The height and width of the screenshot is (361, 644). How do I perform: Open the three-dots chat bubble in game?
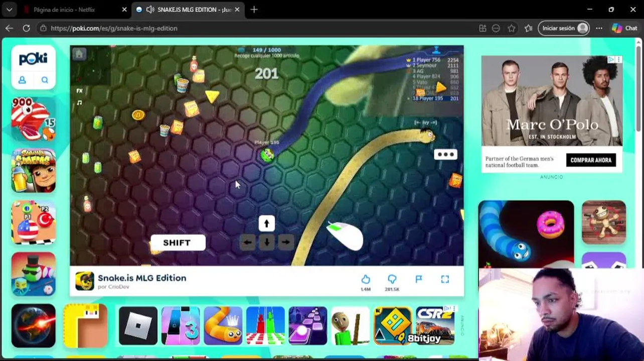445,154
